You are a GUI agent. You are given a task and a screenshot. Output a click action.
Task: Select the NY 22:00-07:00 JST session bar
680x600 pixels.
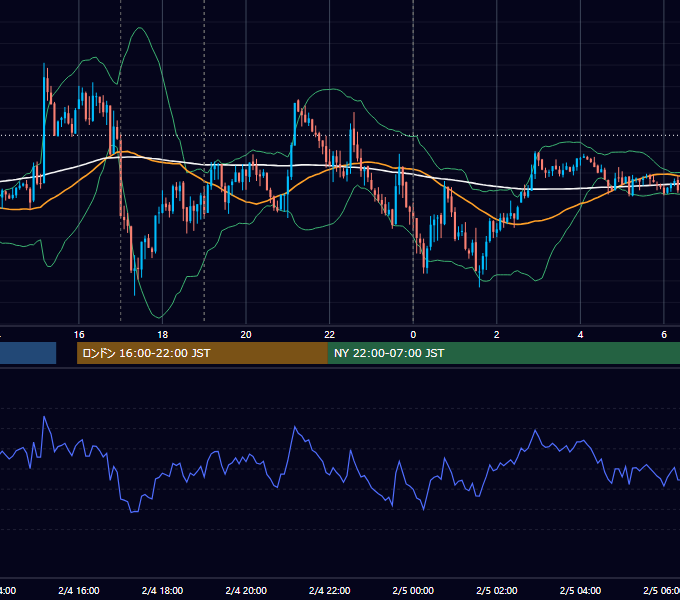(503, 353)
